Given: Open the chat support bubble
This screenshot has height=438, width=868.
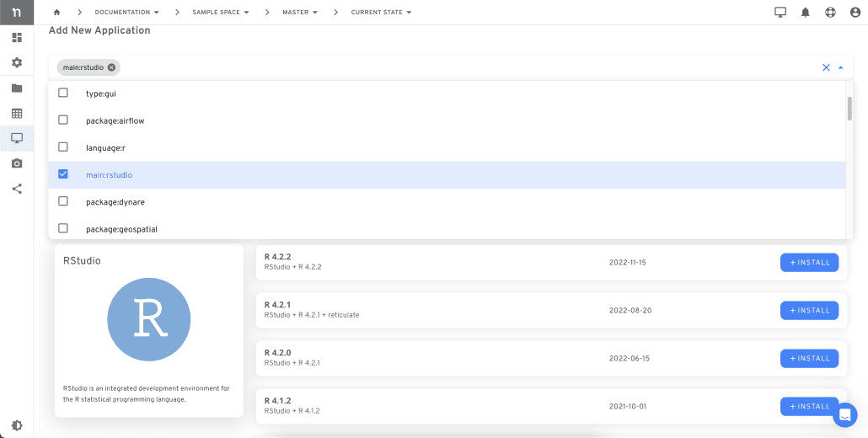Looking at the screenshot, I should [x=844, y=414].
